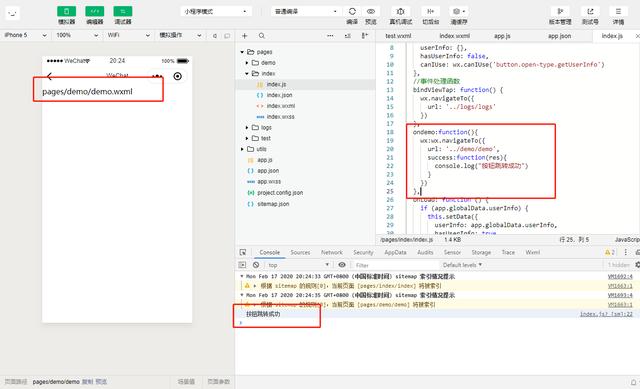
Task: Open the version management icon
Action: pyautogui.click(x=560, y=11)
